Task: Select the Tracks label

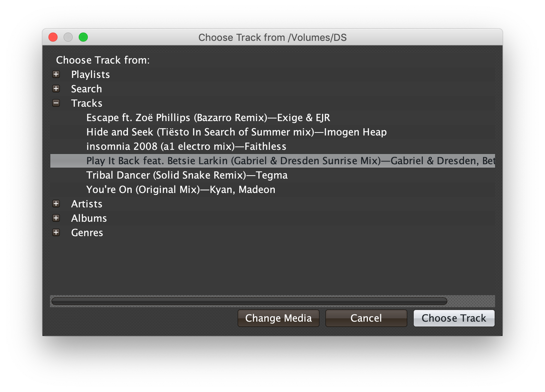Action: pos(87,103)
